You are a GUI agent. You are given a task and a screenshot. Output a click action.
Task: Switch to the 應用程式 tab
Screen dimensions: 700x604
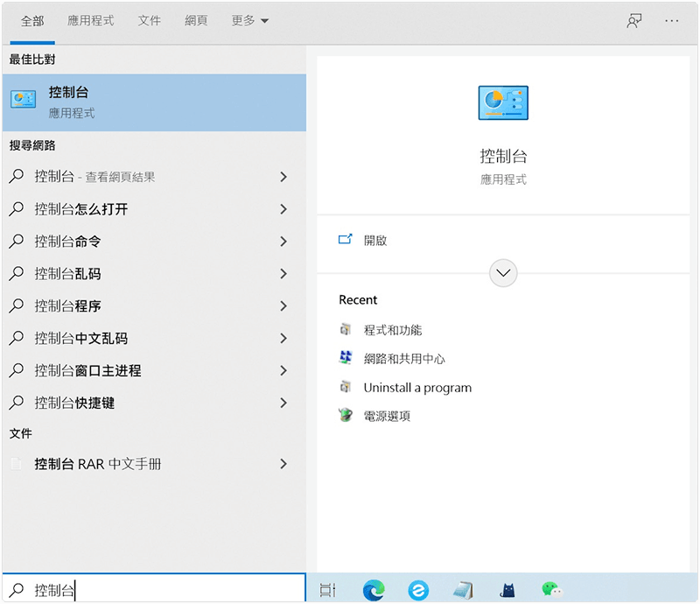91,20
